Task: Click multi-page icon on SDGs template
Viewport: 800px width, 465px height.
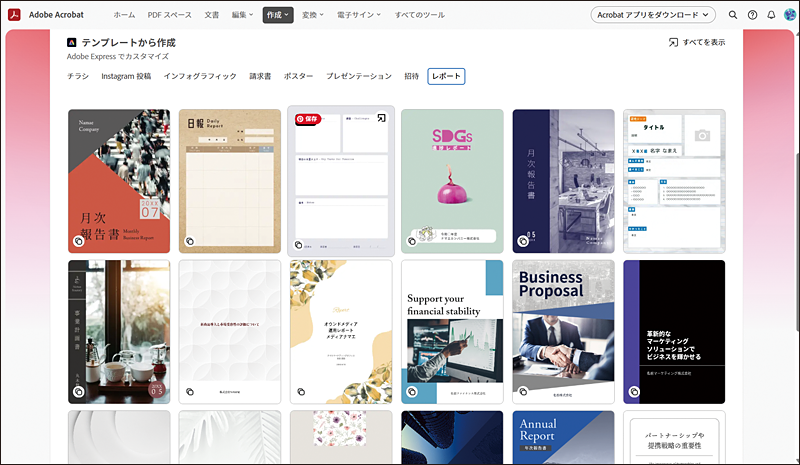Action: point(412,241)
